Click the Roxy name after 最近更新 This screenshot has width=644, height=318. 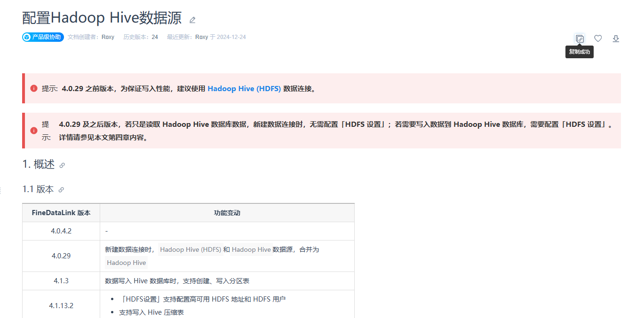(x=201, y=37)
